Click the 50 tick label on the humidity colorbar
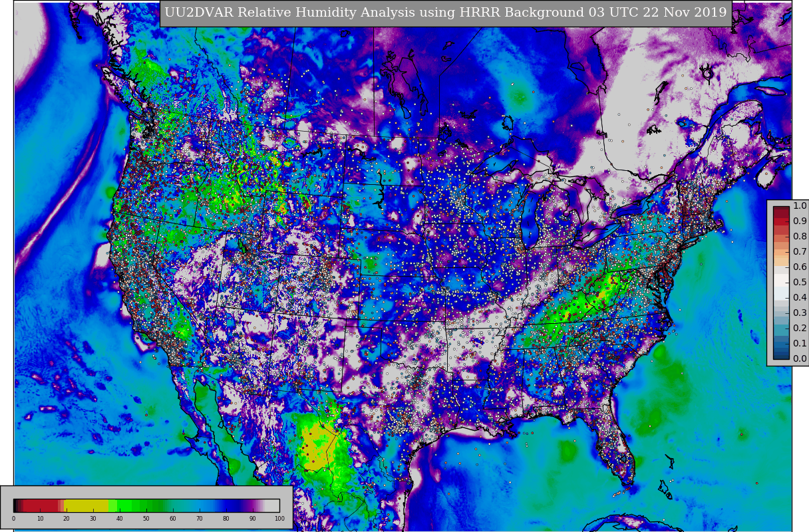809x532 pixels. tap(146, 519)
